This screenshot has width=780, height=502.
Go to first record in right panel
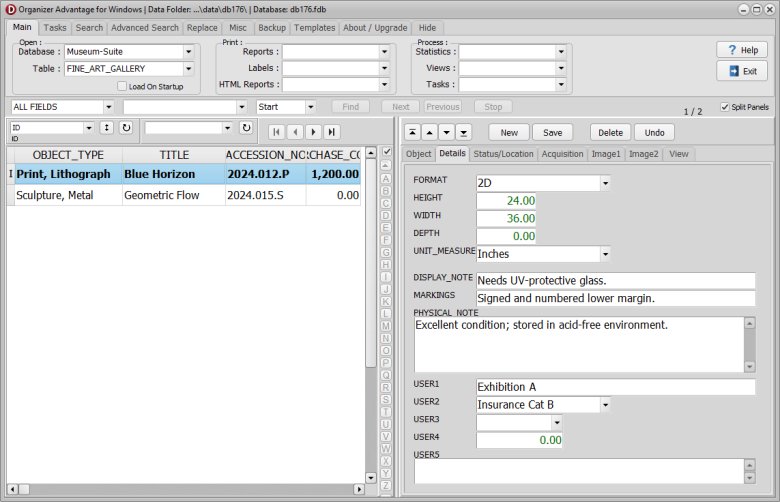[x=411, y=132]
